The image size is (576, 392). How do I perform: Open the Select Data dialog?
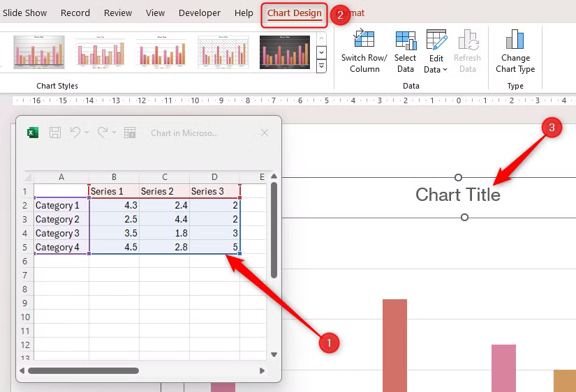(x=406, y=52)
